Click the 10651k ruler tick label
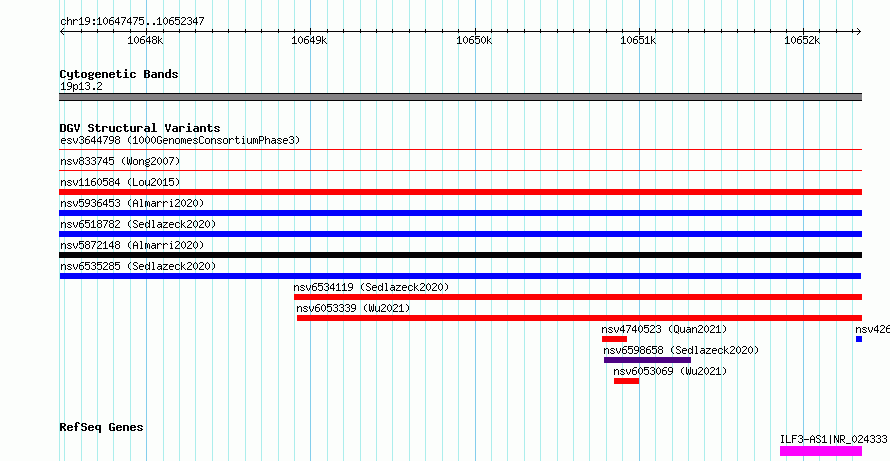The width and height of the screenshot is (890, 461). pos(639,40)
